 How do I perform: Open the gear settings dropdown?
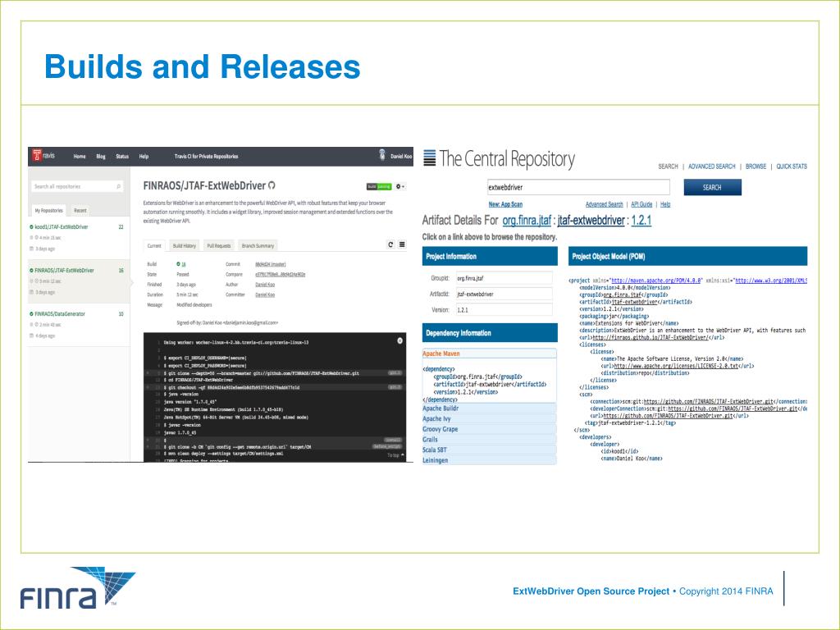click(400, 186)
